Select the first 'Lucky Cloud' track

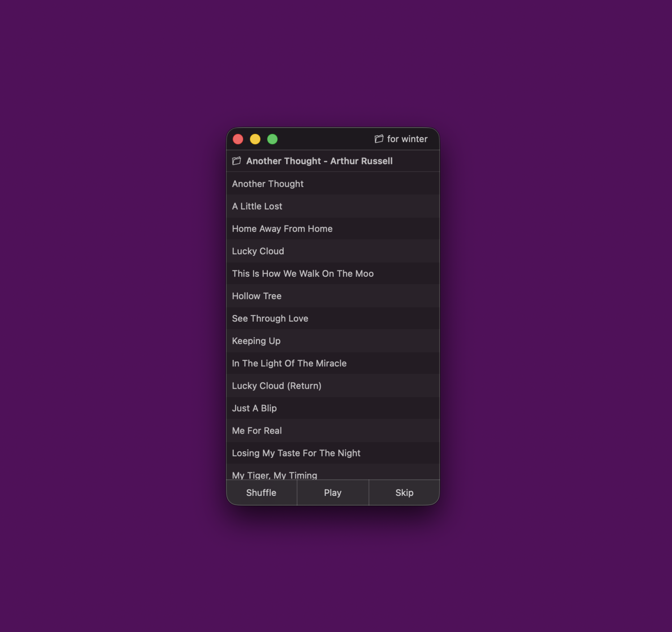click(x=258, y=251)
